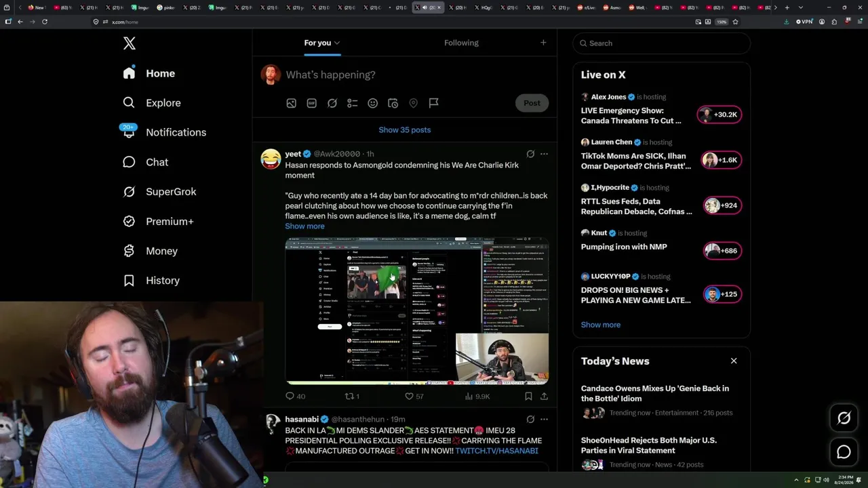This screenshot has height=488, width=868.
Task: Go back in the browser
Action: pos(20,22)
